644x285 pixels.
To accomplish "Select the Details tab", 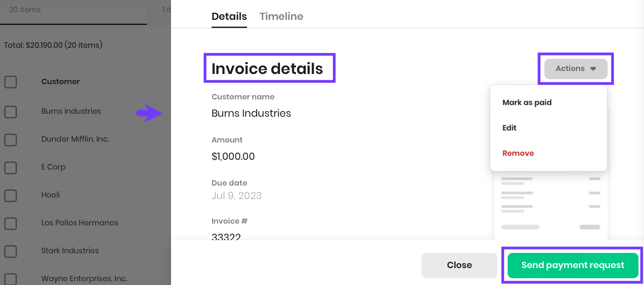I will click(x=229, y=16).
